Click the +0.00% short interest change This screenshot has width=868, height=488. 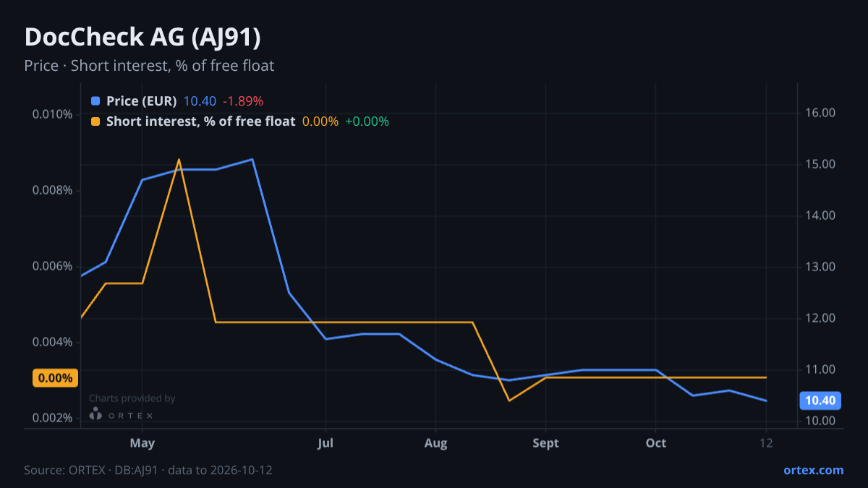367,121
